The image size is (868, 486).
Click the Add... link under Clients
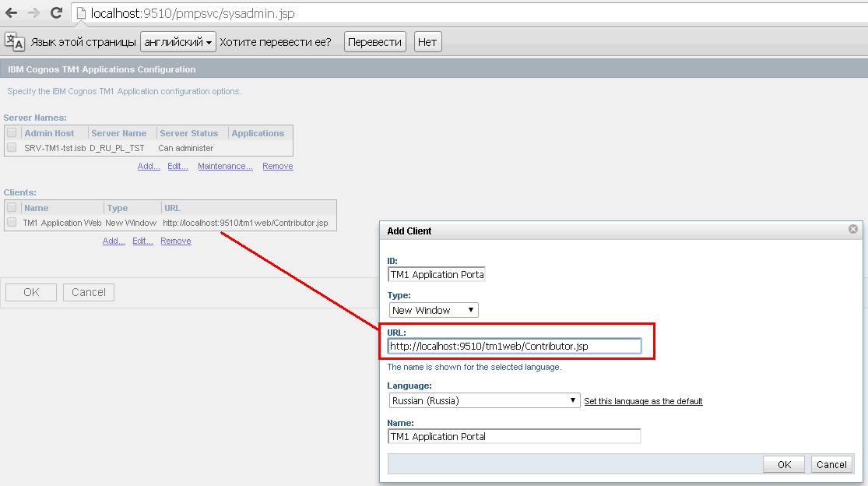[114, 241]
